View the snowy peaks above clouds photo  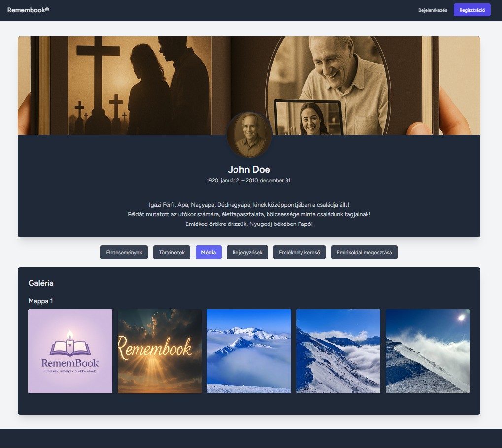(249, 351)
